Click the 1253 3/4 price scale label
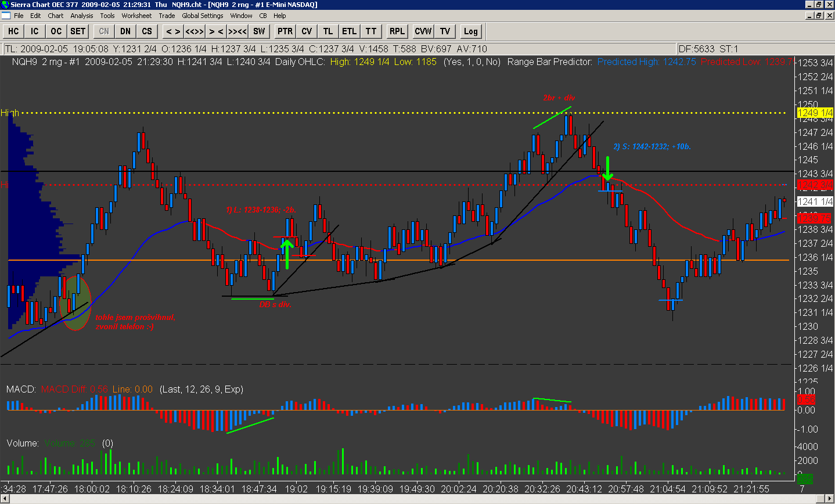This screenshot has height=504, width=835. click(815, 63)
